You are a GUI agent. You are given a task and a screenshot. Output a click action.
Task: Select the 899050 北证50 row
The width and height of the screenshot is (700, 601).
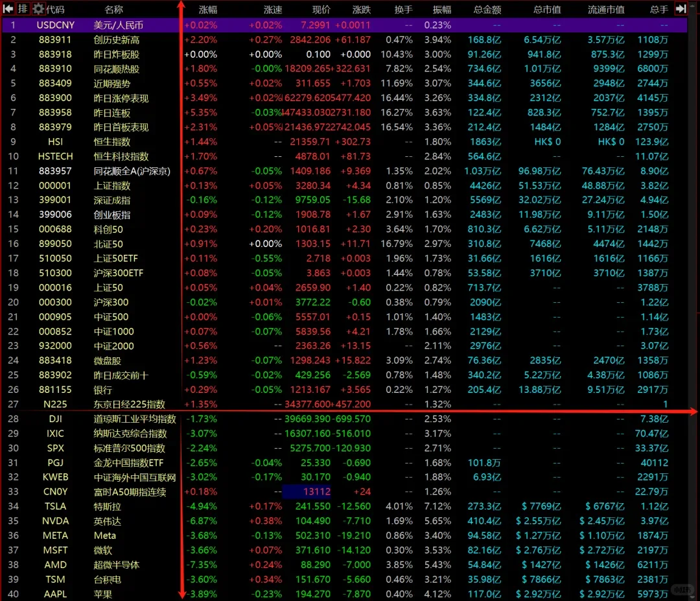pyautogui.click(x=345, y=244)
